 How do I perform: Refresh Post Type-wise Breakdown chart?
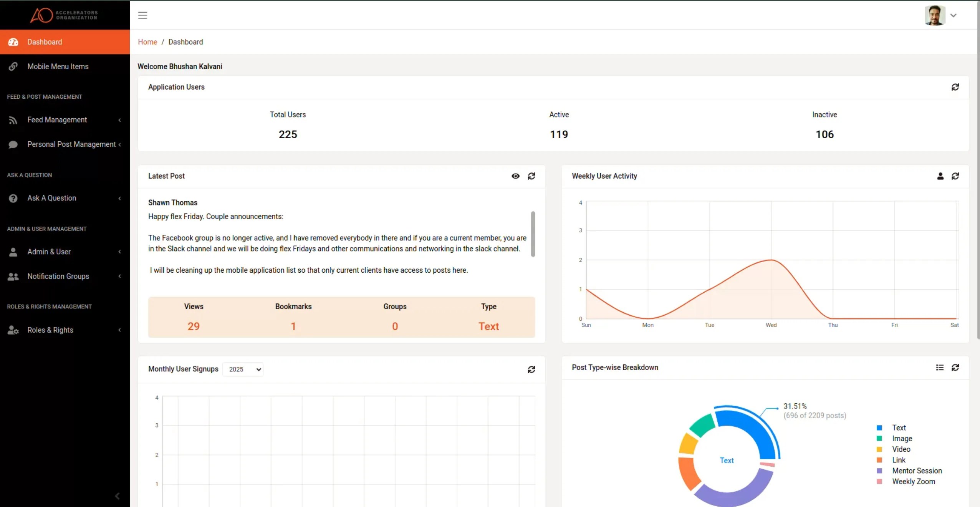(x=955, y=368)
